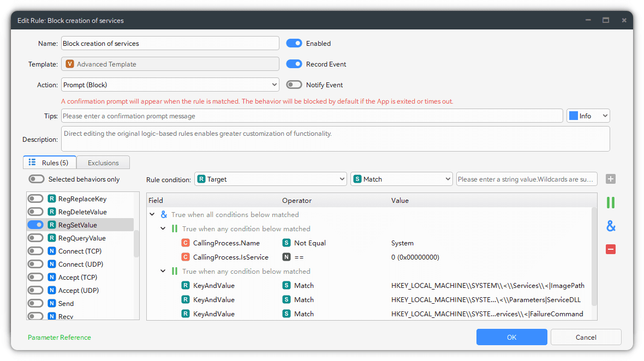This screenshot has height=361, width=644.
Task: Switch to the Exclusions tab
Action: point(103,163)
